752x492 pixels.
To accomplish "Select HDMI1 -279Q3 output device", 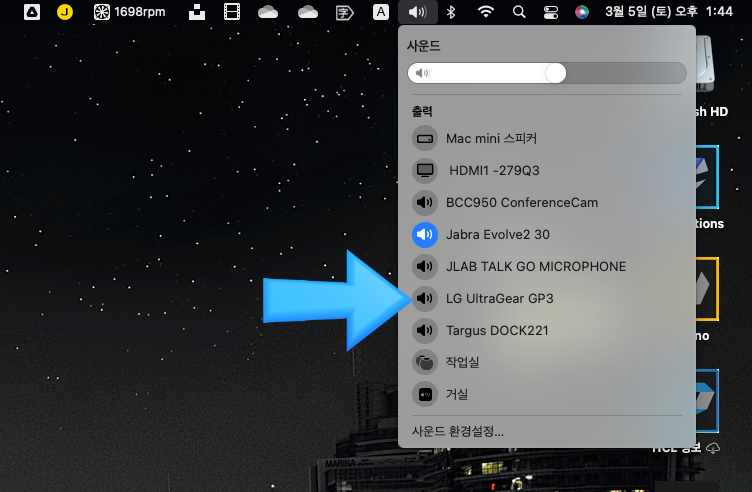I will (x=547, y=170).
